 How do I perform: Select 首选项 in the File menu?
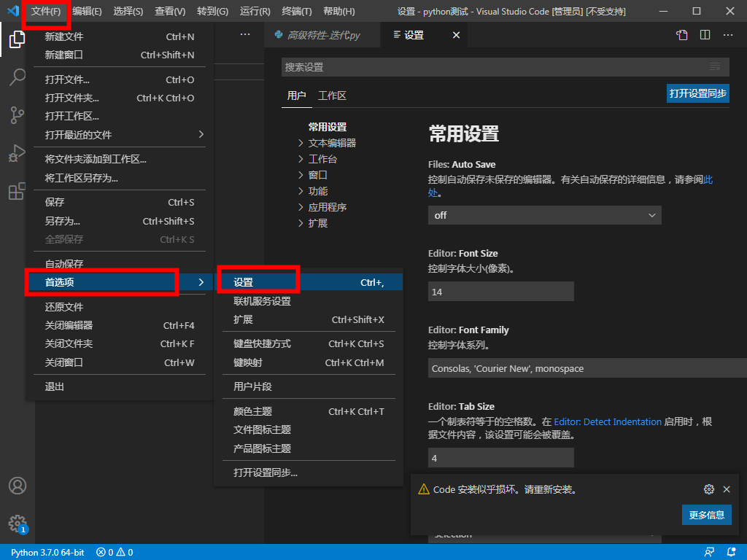pos(120,282)
